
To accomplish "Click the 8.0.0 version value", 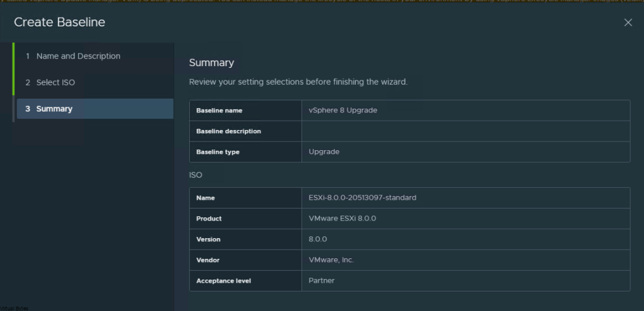I will pos(318,239).
